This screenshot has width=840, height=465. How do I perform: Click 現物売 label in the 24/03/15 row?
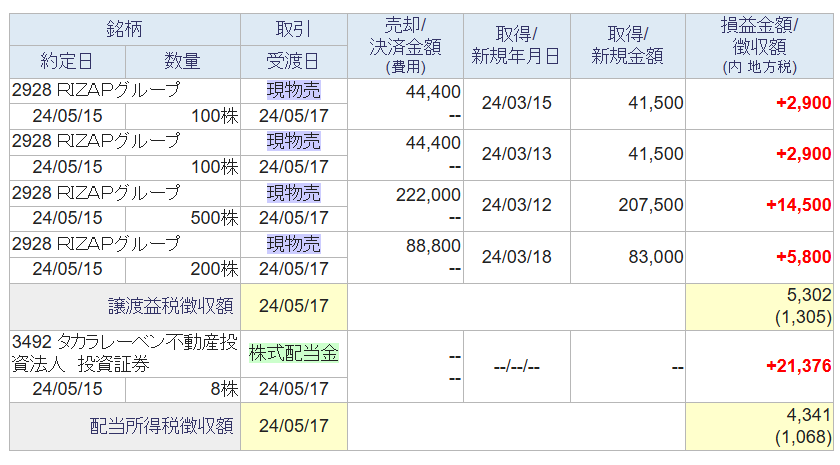click(x=294, y=90)
